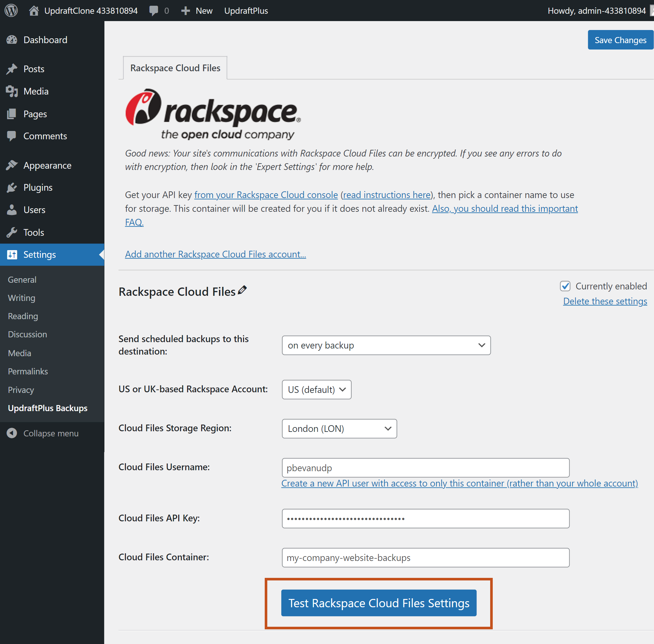Open the Cloud Files Storage Region dropdown
Image resolution: width=654 pixels, height=644 pixels.
click(x=339, y=428)
